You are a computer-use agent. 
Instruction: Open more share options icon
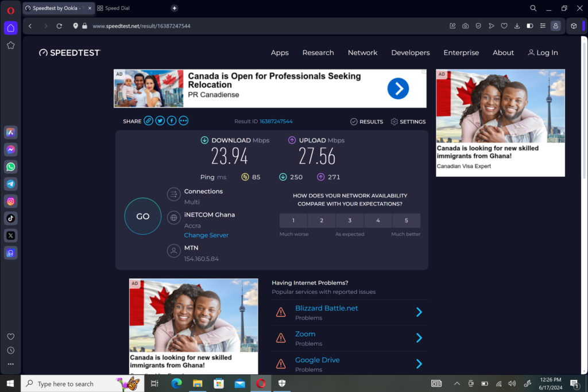click(x=183, y=121)
